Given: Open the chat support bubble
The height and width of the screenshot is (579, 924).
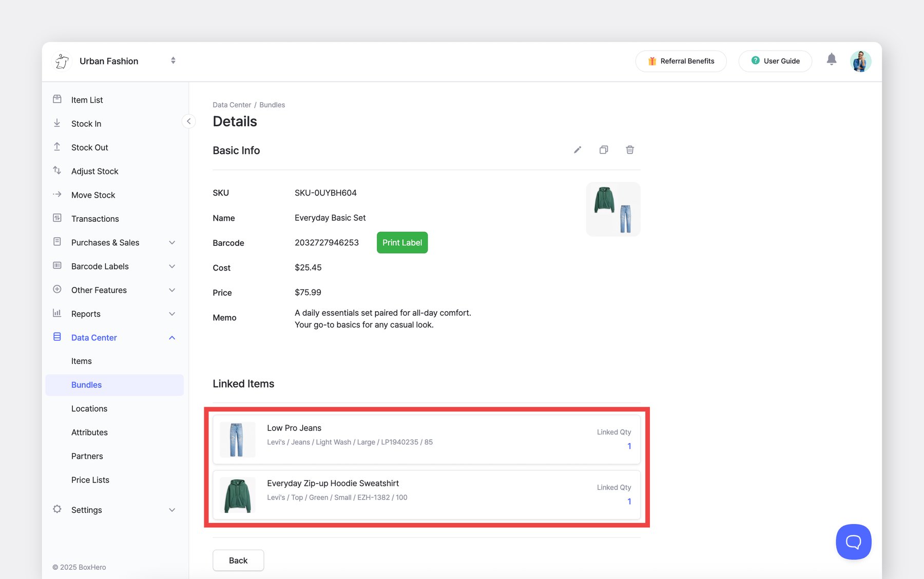Looking at the screenshot, I should click(x=853, y=542).
